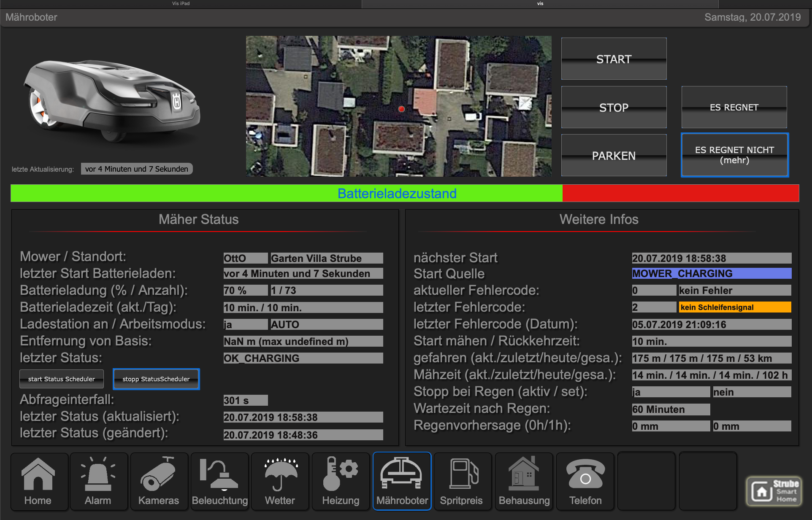Click the letzte Aktualisierung time value

coord(137,169)
